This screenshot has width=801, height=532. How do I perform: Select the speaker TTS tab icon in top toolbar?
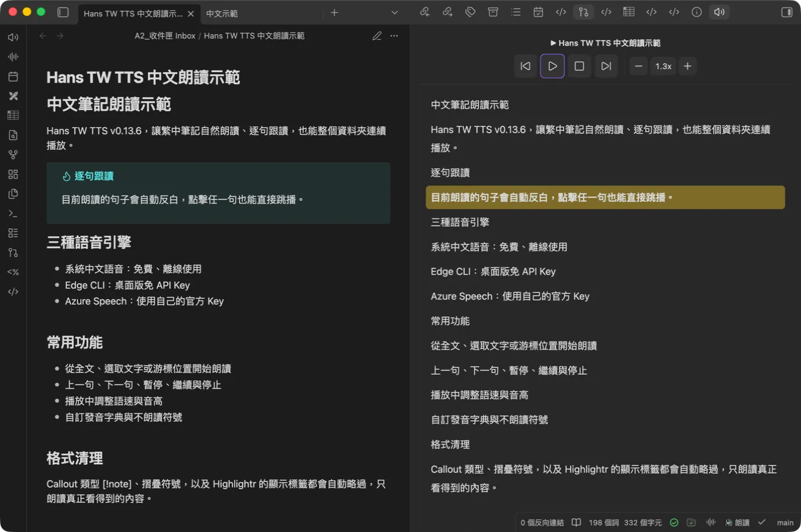tap(719, 12)
